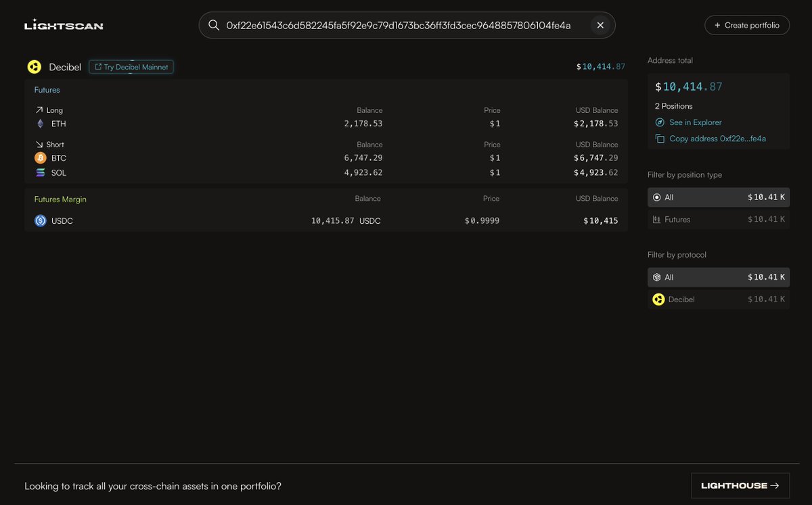Click USDC price $0.9999
This screenshot has height=505, width=812.
[482, 220]
